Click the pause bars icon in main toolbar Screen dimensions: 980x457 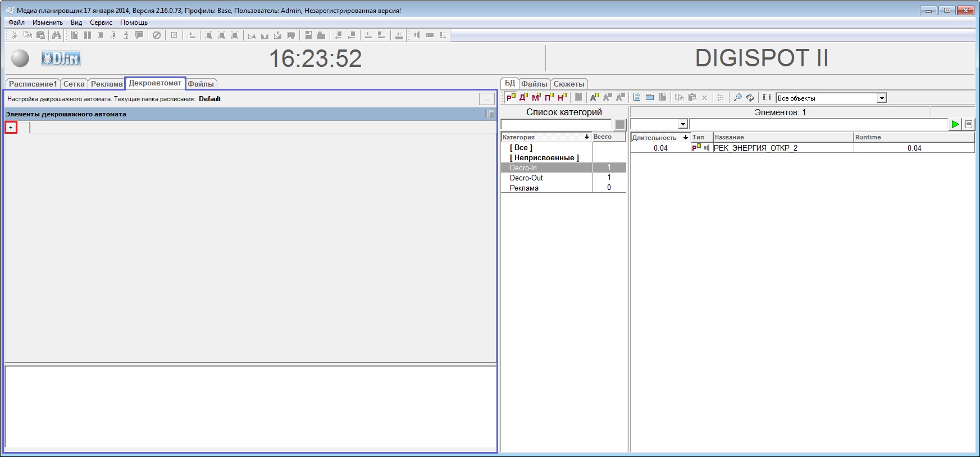pyautogui.click(x=88, y=35)
